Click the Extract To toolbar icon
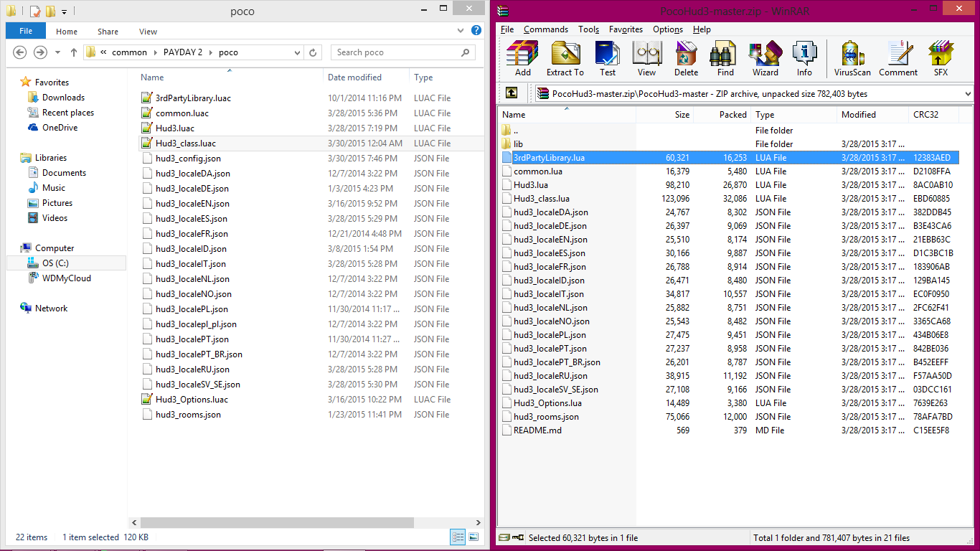Viewport: 980px width, 551px height. [565, 58]
